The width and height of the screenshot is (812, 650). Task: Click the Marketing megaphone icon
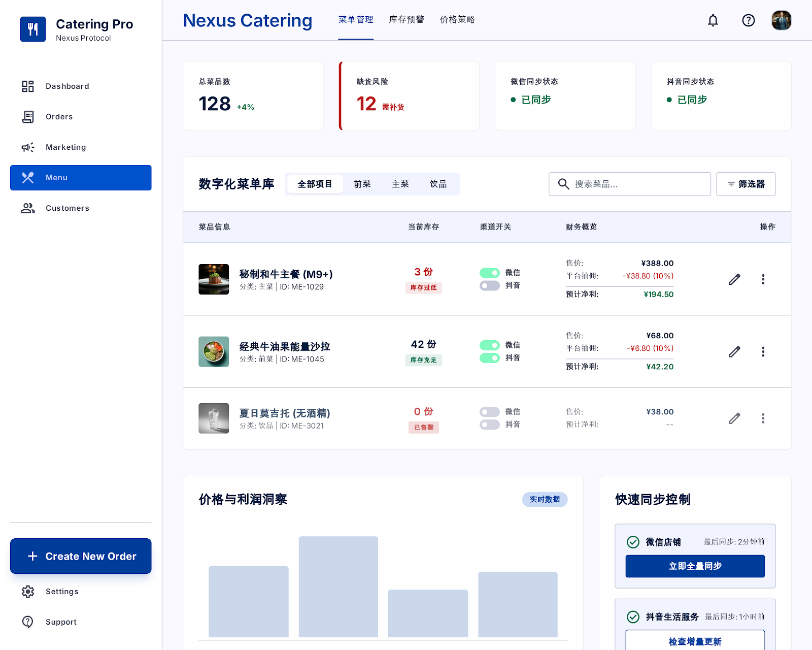coord(28,147)
